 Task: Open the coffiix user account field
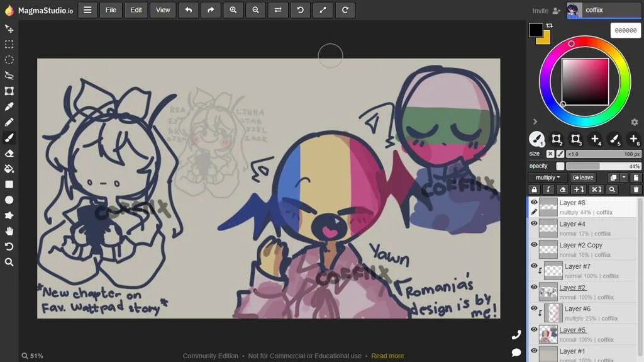tap(604, 10)
